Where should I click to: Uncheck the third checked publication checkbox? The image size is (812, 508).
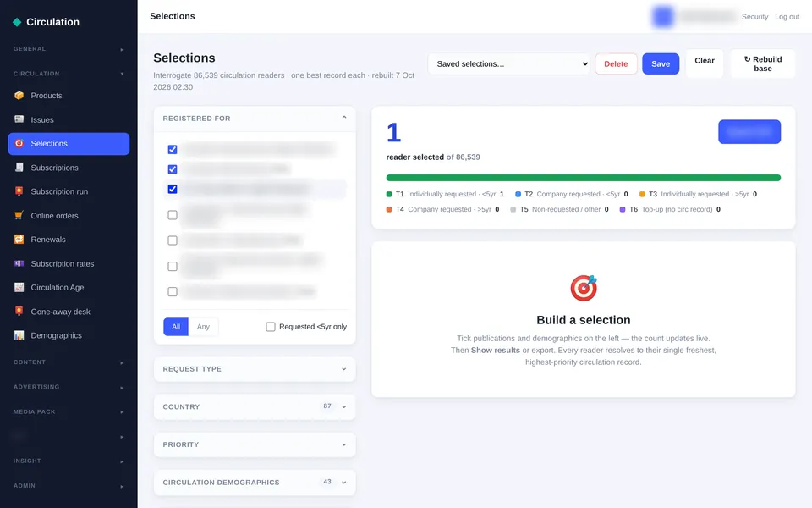tap(173, 189)
